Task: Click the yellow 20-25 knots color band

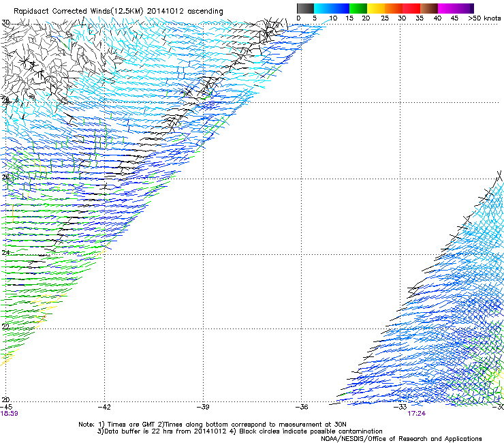Action: pyautogui.click(x=376, y=8)
